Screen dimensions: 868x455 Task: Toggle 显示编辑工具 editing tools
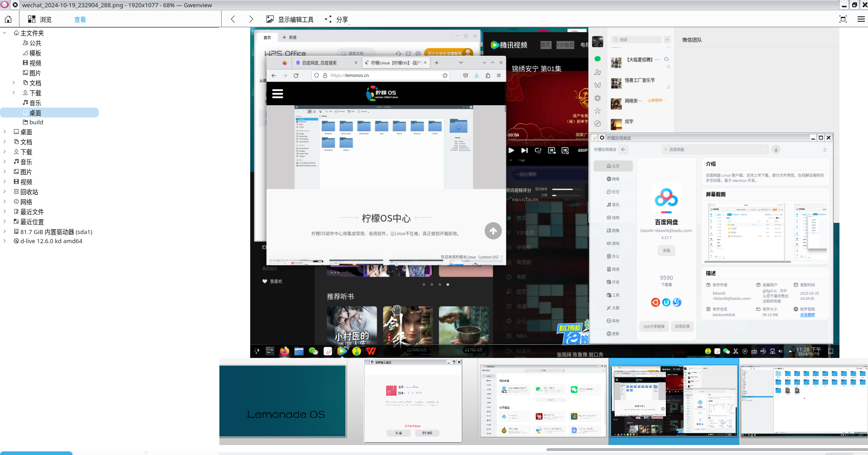coord(290,19)
